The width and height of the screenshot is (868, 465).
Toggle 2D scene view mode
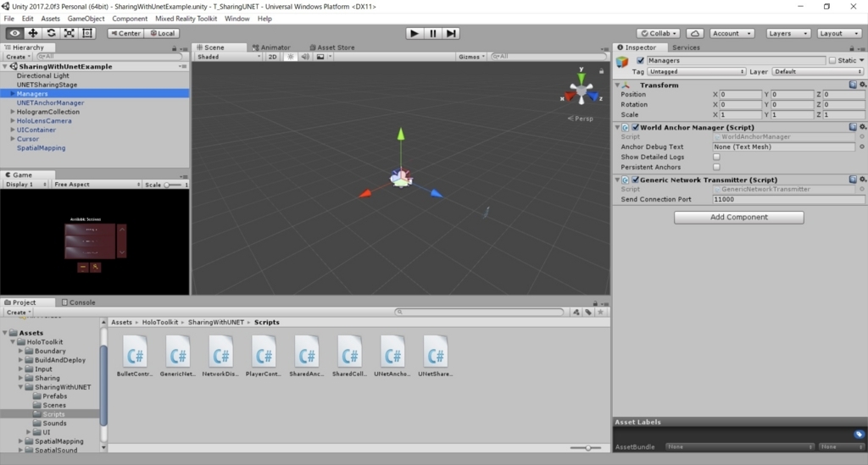(272, 57)
